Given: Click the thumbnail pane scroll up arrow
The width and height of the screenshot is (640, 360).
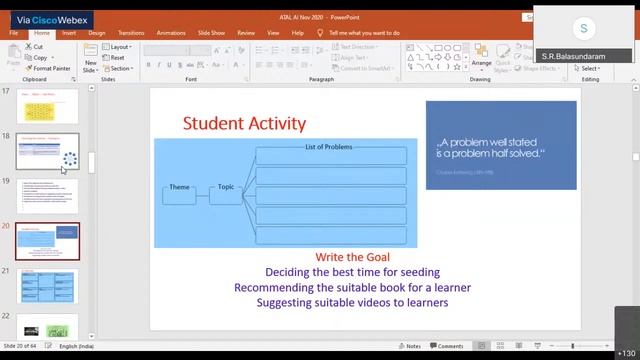Looking at the screenshot, I should click(91, 88).
